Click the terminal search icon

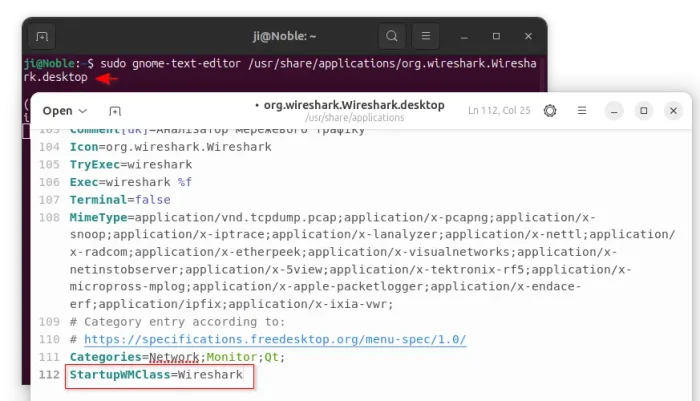pos(392,36)
